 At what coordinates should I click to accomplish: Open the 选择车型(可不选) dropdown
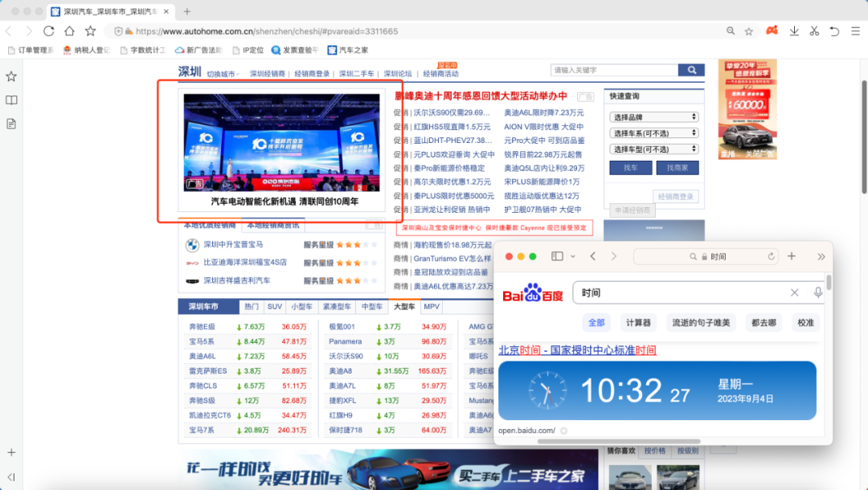(653, 149)
